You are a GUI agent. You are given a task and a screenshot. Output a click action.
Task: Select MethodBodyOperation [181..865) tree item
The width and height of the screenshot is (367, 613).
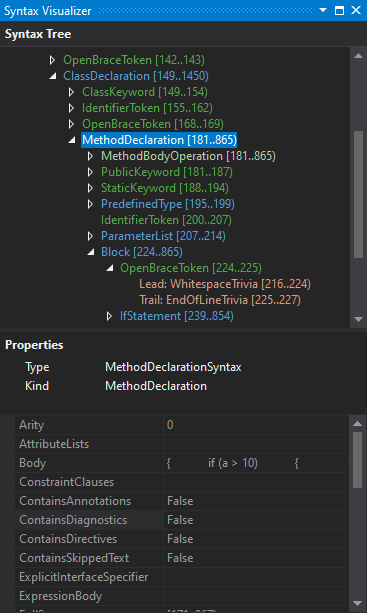[x=188, y=156]
